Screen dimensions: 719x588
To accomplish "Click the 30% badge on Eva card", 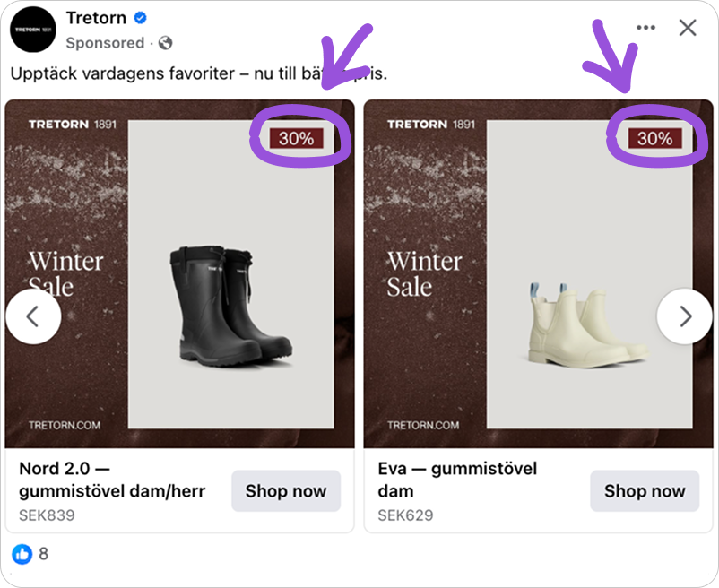I will click(654, 138).
